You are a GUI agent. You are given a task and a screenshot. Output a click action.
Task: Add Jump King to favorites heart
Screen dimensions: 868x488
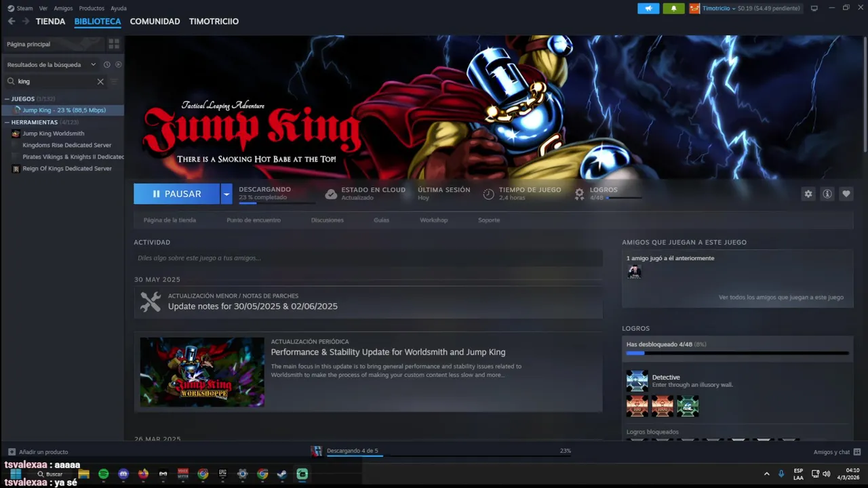846,194
